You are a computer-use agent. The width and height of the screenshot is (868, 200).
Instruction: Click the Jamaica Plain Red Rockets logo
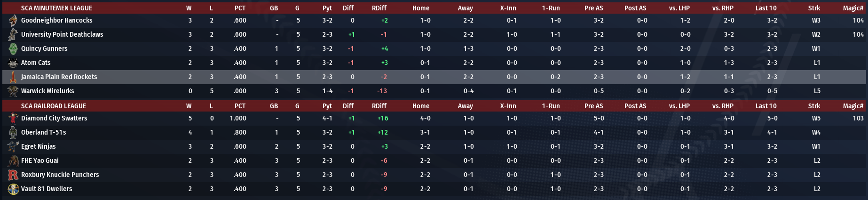coord(13,77)
